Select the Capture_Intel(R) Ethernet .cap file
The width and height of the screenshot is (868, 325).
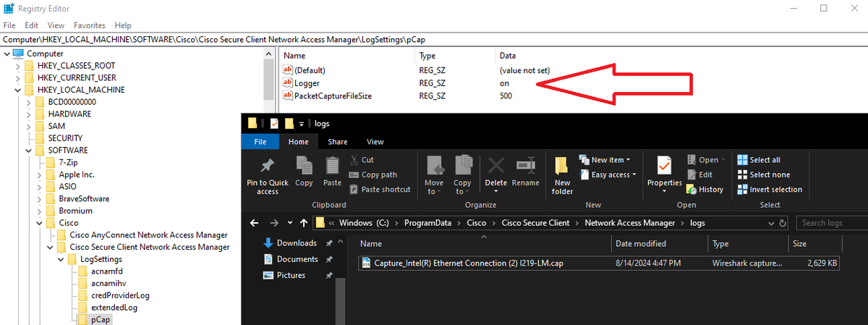[599, 263]
